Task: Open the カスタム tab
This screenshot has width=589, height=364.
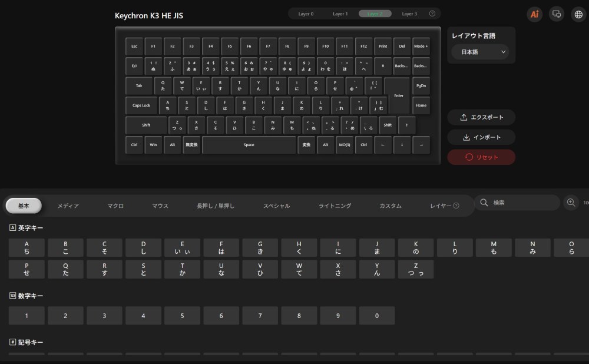Action: tap(391, 206)
